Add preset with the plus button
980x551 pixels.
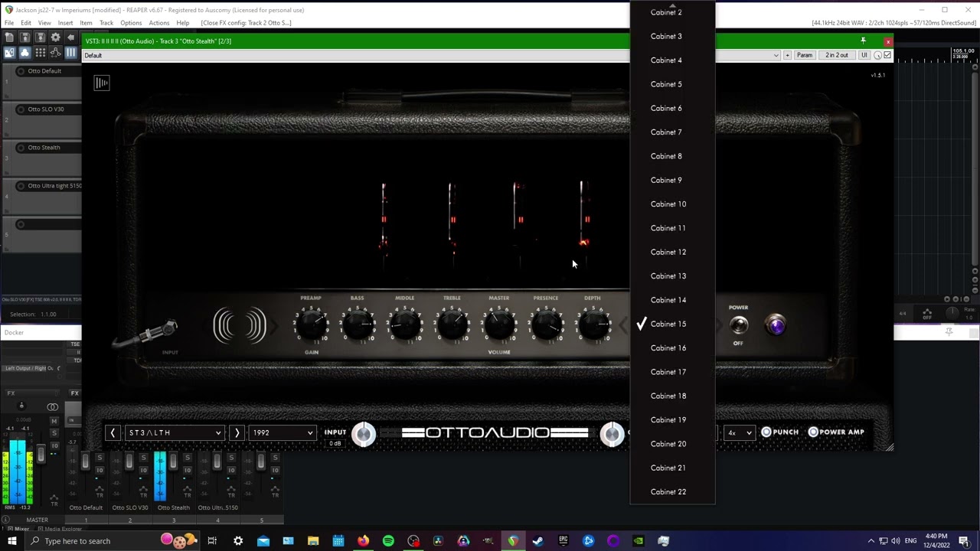coord(787,55)
